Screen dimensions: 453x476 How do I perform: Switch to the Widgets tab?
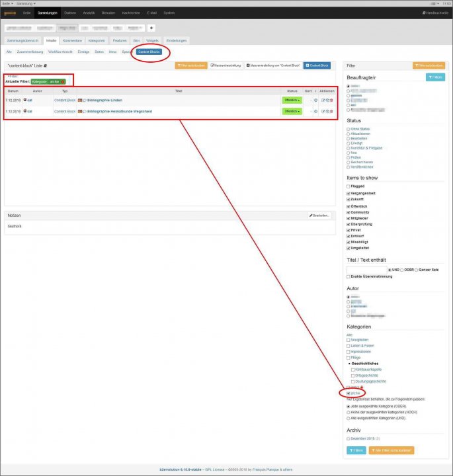(x=152, y=41)
